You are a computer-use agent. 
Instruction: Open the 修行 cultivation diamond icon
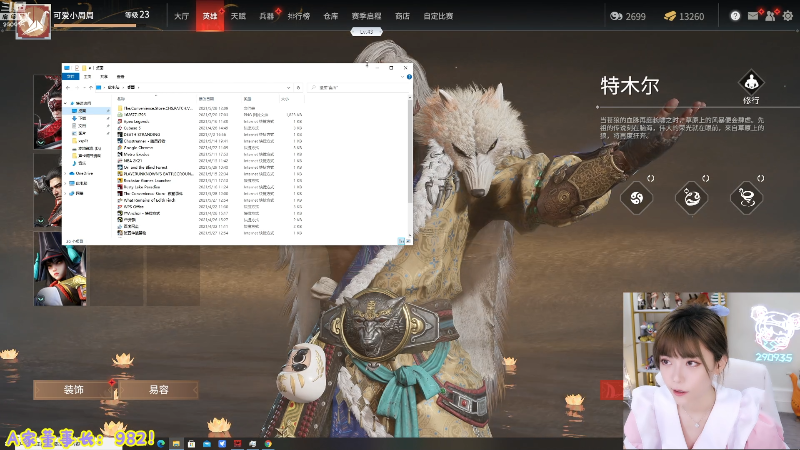point(751,82)
